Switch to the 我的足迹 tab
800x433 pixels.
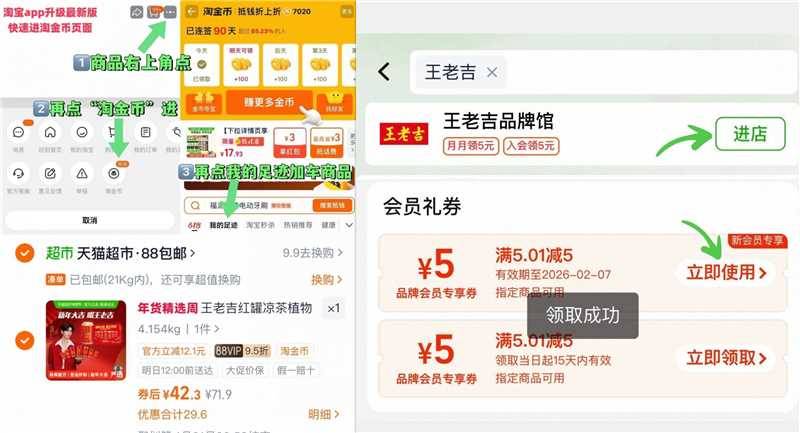point(223,225)
